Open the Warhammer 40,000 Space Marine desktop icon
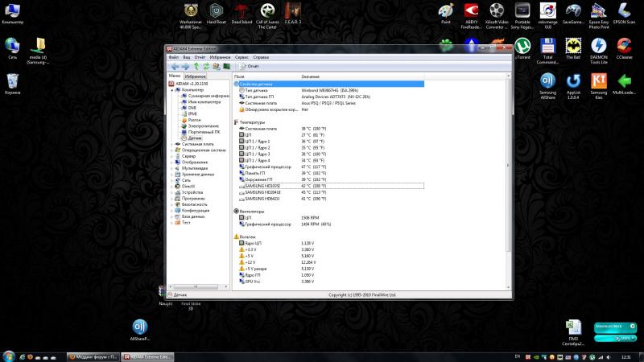The width and height of the screenshot is (644, 362). (x=191, y=16)
